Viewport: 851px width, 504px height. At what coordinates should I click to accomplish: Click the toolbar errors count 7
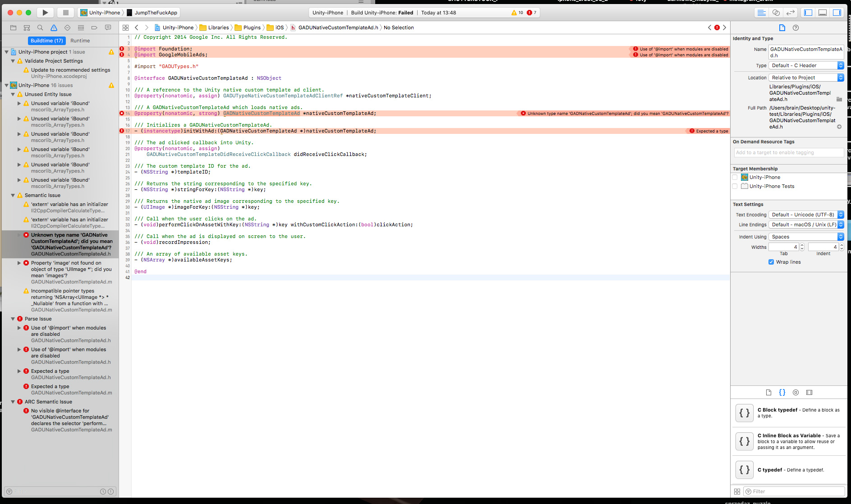click(532, 13)
